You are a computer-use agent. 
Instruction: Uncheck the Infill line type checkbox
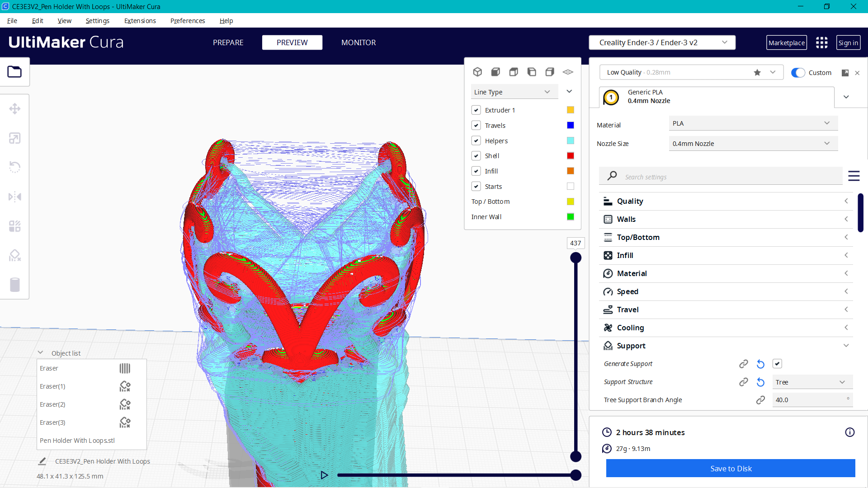476,171
